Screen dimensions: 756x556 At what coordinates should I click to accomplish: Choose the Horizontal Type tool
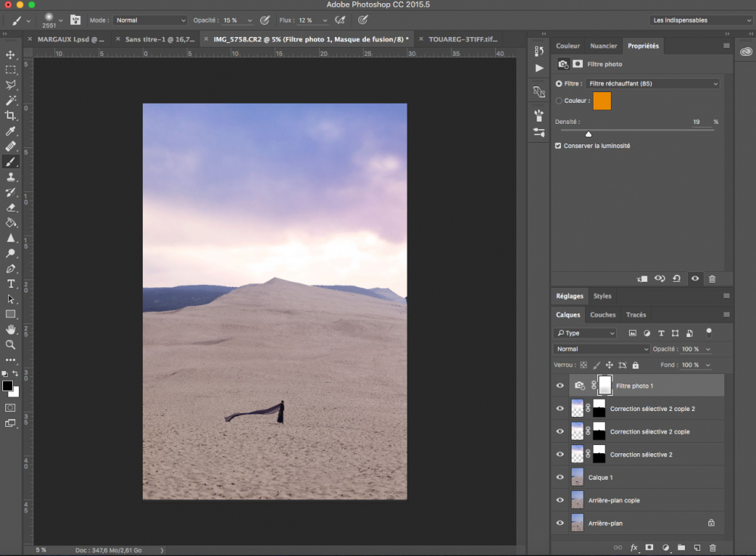pyautogui.click(x=11, y=283)
